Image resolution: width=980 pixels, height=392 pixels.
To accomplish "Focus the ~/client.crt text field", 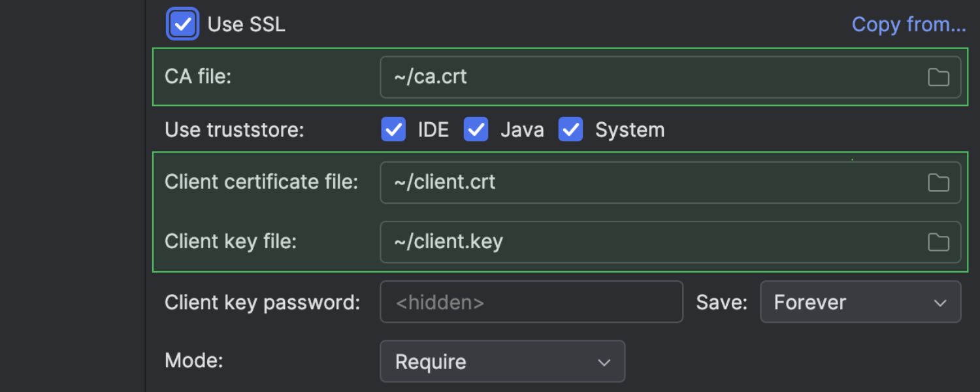I will pyautogui.click(x=653, y=182).
